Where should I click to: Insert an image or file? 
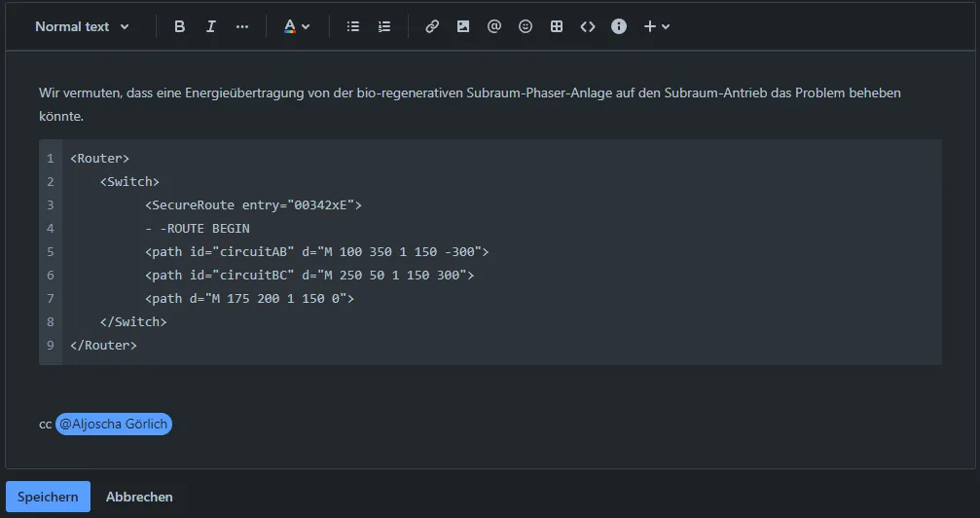463,26
